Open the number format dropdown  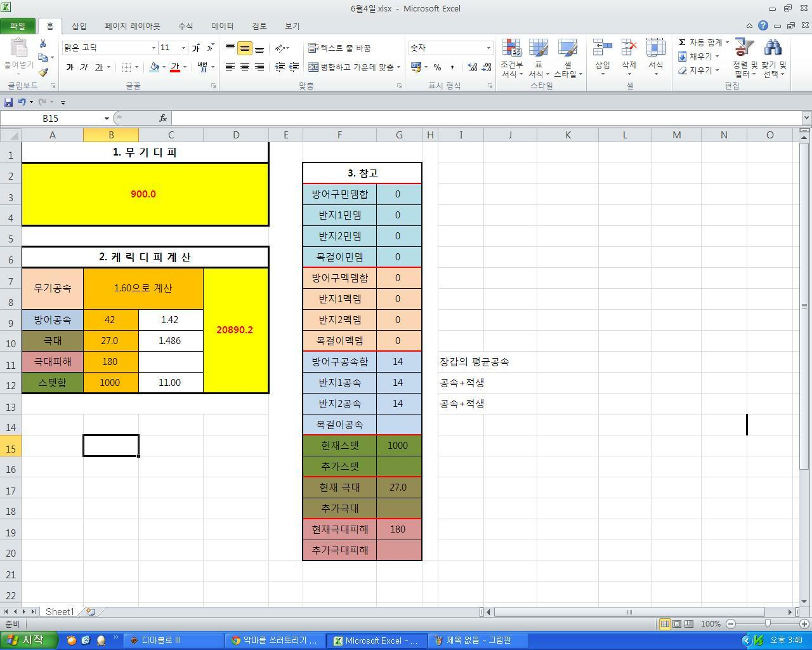click(488, 48)
